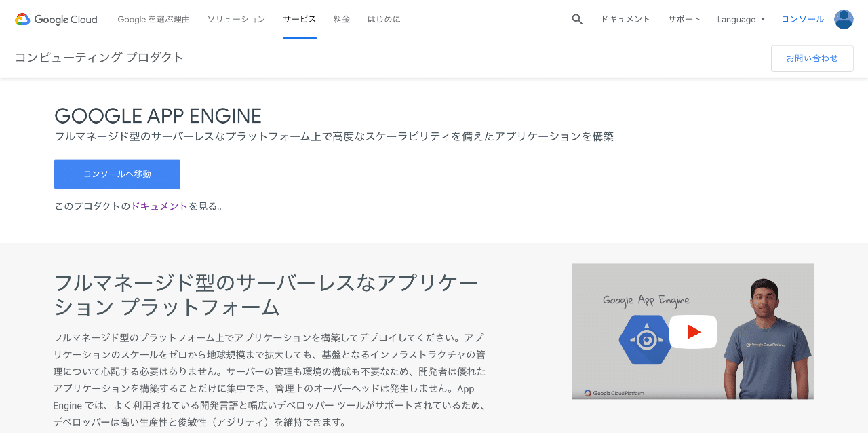The width and height of the screenshot is (868, 433).
Task: Open the 料金 menu item
Action: pos(342,19)
